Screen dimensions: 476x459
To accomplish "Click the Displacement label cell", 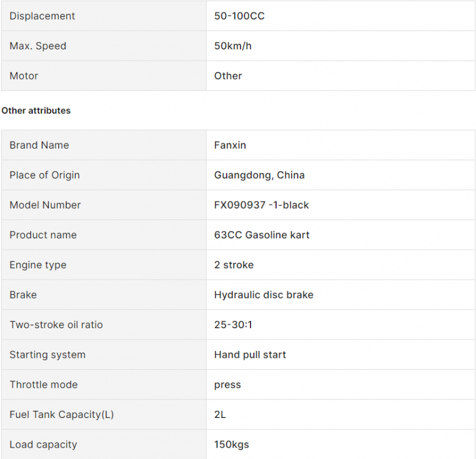I will point(104,16).
